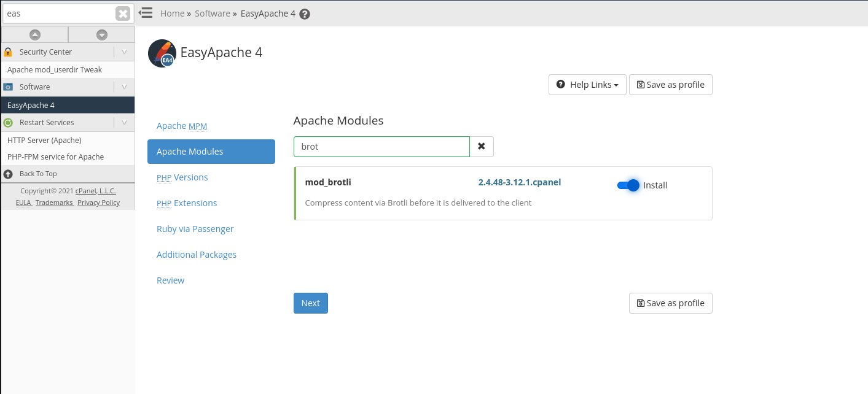The image size is (868, 394).
Task: Clear the Apache Modules search filter
Action: click(482, 147)
